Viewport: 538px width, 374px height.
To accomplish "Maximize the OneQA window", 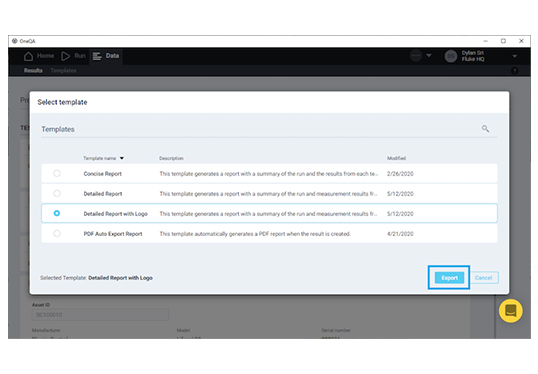I will (x=503, y=41).
